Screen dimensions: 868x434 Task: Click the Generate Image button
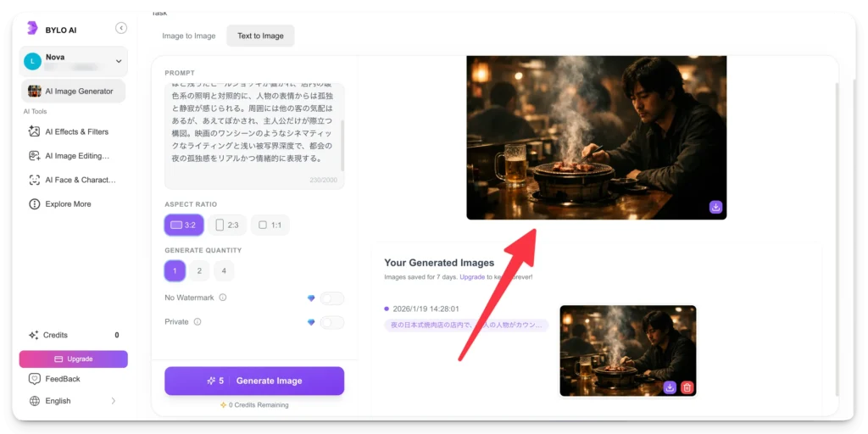254,381
